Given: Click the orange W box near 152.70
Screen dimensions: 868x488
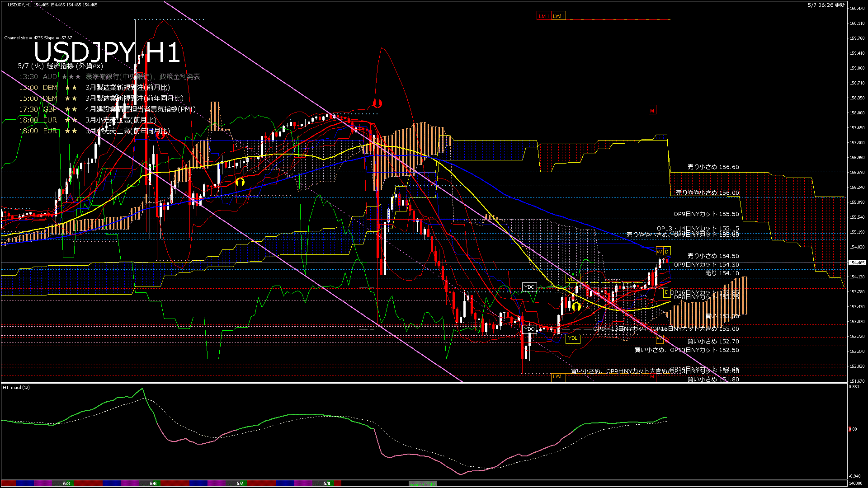Looking at the screenshot, I should coord(660,338).
